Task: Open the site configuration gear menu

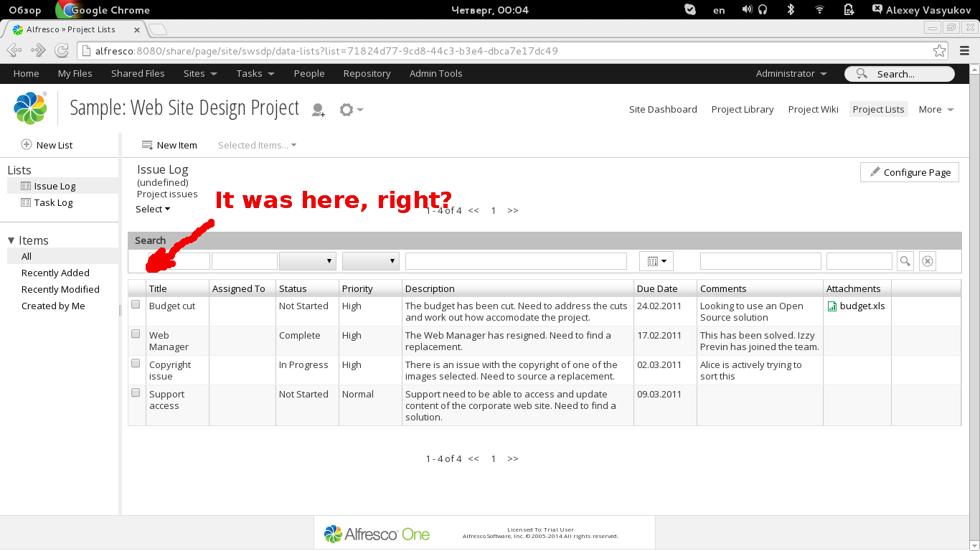Action: 350,110
